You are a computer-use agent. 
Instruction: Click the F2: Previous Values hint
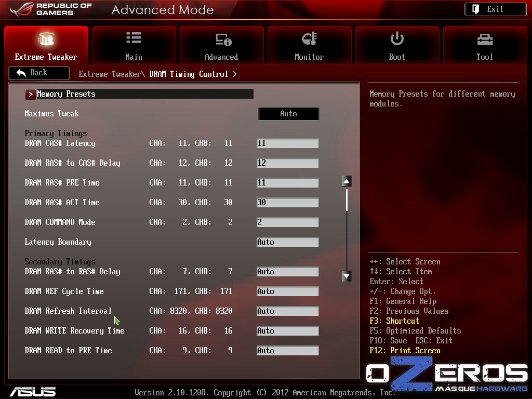[x=409, y=311]
